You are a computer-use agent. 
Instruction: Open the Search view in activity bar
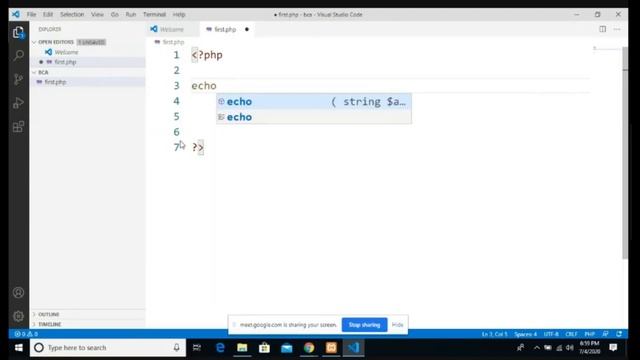click(x=18, y=56)
